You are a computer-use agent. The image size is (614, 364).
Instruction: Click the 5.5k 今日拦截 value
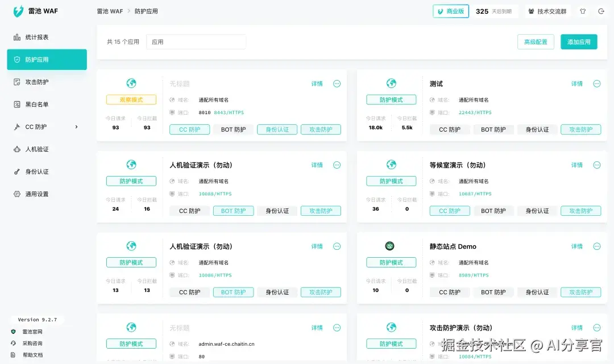[x=407, y=127]
